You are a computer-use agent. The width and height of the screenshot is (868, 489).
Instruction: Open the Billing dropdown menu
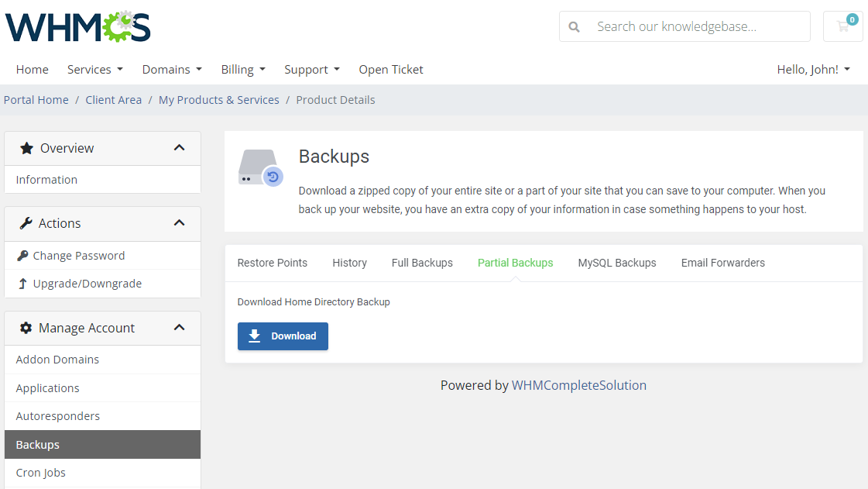pyautogui.click(x=243, y=69)
